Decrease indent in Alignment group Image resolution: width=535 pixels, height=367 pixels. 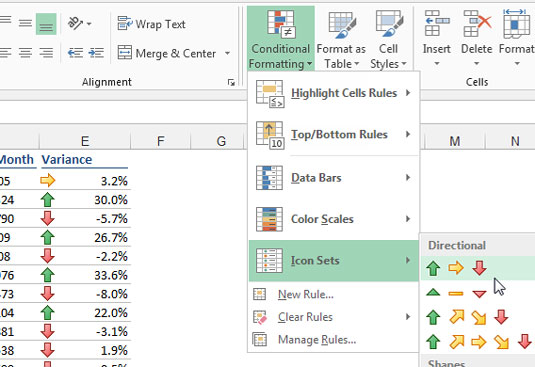click(75, 53)
